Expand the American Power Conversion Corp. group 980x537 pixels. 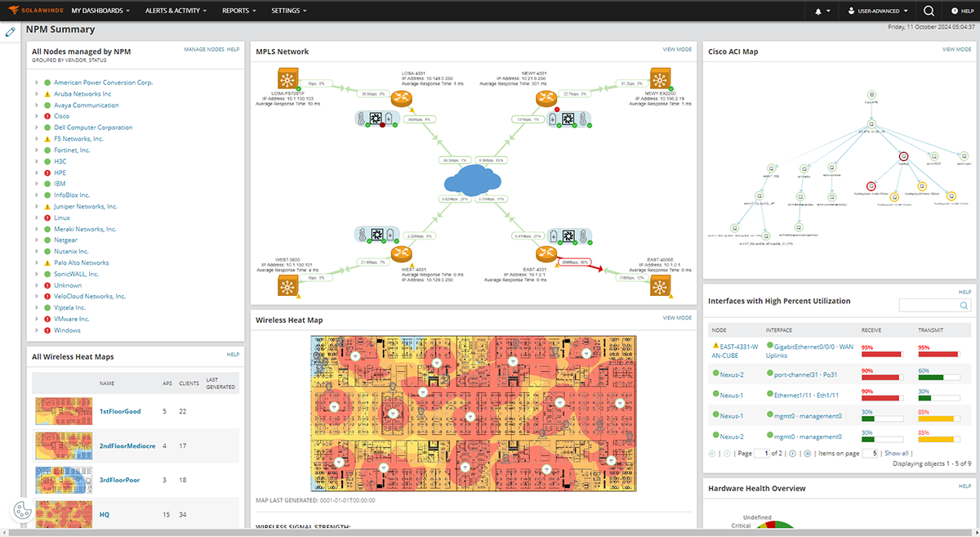pos(37,83)
